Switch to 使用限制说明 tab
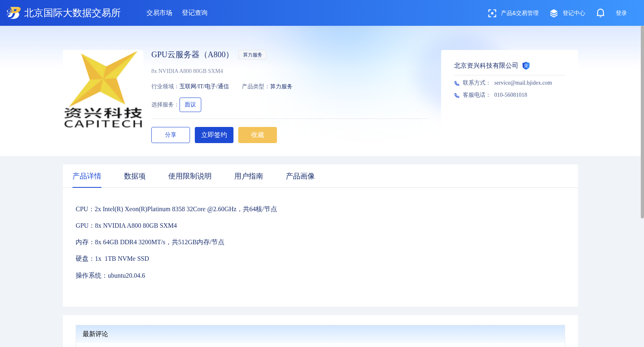 click(190, 176)
